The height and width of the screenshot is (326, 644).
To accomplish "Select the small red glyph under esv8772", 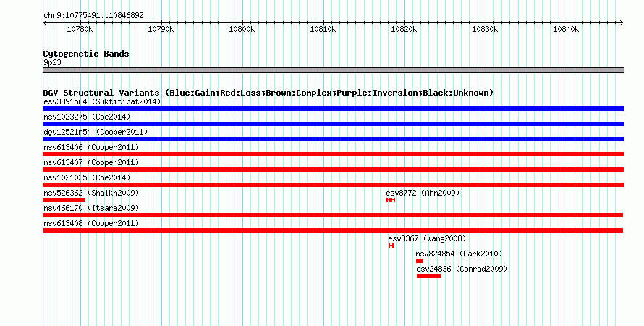I will tap(391, 200).
